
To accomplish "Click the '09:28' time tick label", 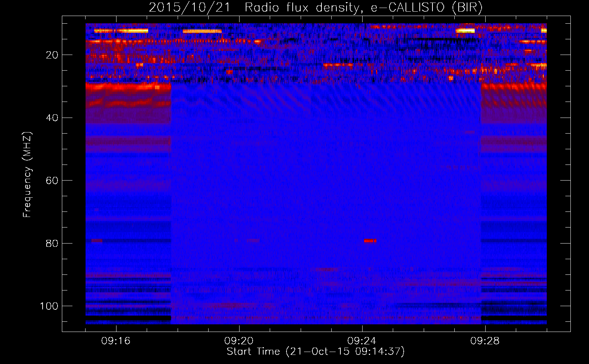I will coord(485,341).
